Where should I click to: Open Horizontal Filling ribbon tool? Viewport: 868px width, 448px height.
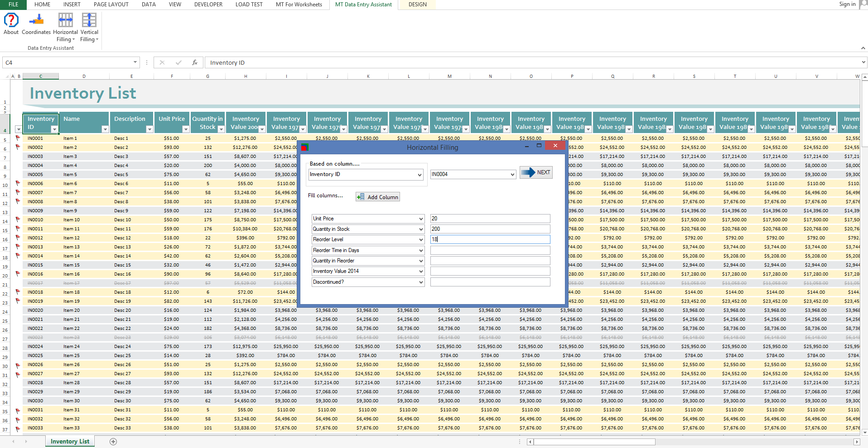[x=65, y=27]
